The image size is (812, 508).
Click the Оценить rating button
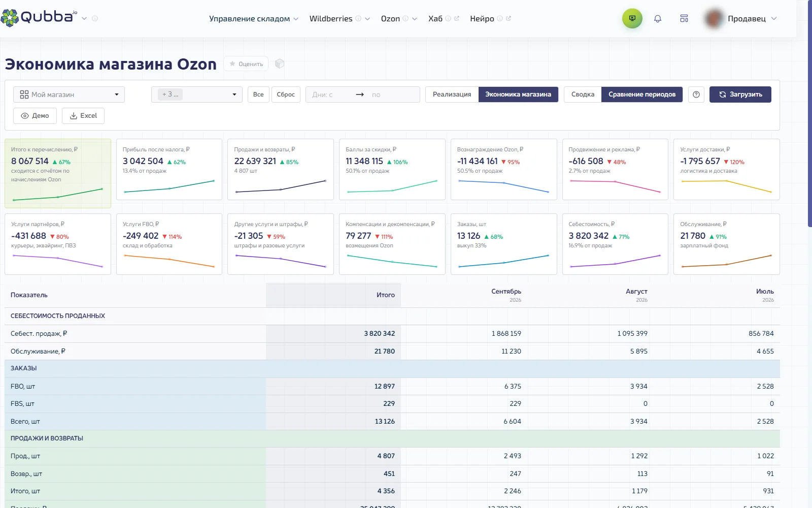(x=246, y=64)
